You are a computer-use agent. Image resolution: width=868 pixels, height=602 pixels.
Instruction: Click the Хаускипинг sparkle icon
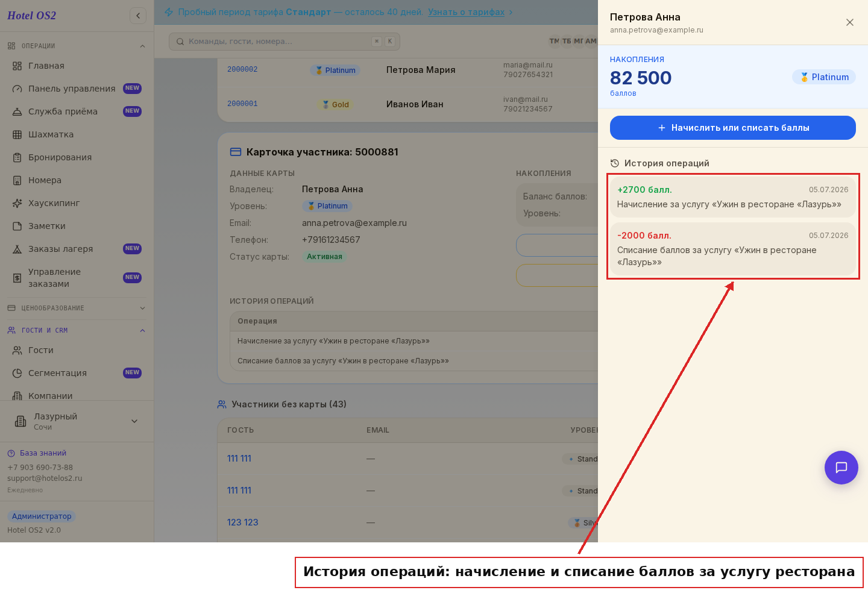click(x=17, y=203)
